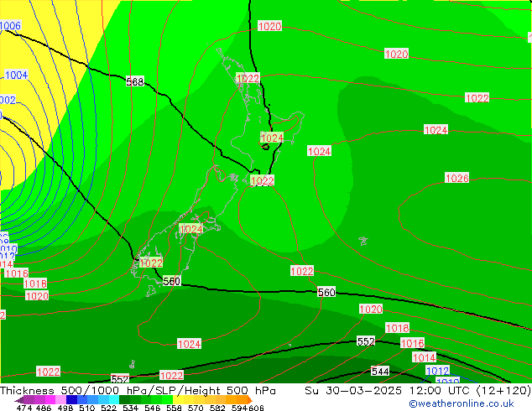Click the '560' contour label below red '1022'
The width and height of the screenshot is (532, 411).
coord(326,292)
